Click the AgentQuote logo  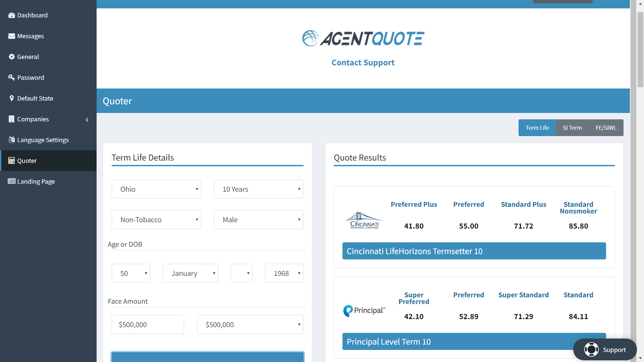coord(363,39)
